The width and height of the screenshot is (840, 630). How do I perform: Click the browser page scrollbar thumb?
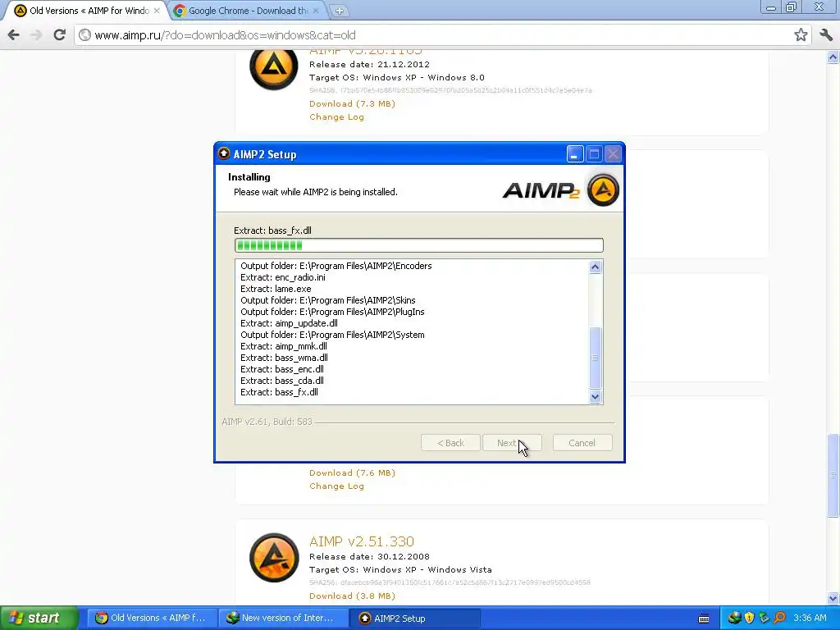click(833, 475)
